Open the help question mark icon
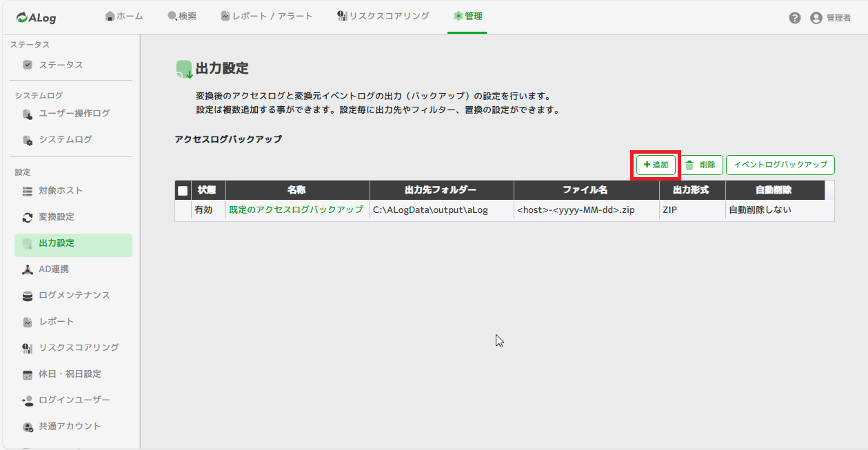 click(x=794, y=18)
